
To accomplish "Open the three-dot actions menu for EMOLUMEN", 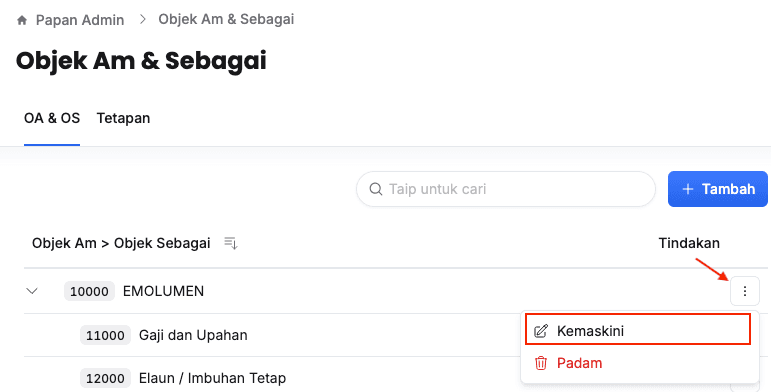I will [x=744, y=291].
